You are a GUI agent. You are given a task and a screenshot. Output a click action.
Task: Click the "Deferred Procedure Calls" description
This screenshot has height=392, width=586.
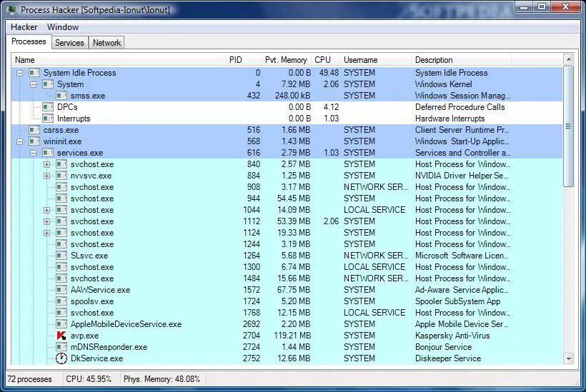[460, 107]
